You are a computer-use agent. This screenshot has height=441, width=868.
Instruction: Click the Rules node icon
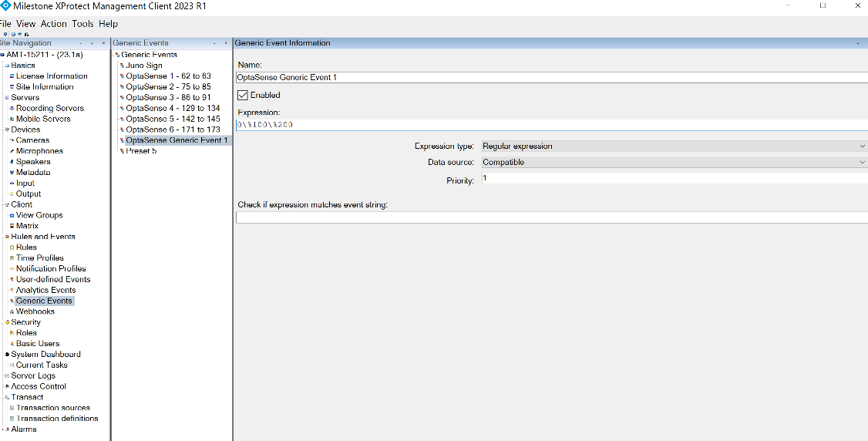[12, 247]
